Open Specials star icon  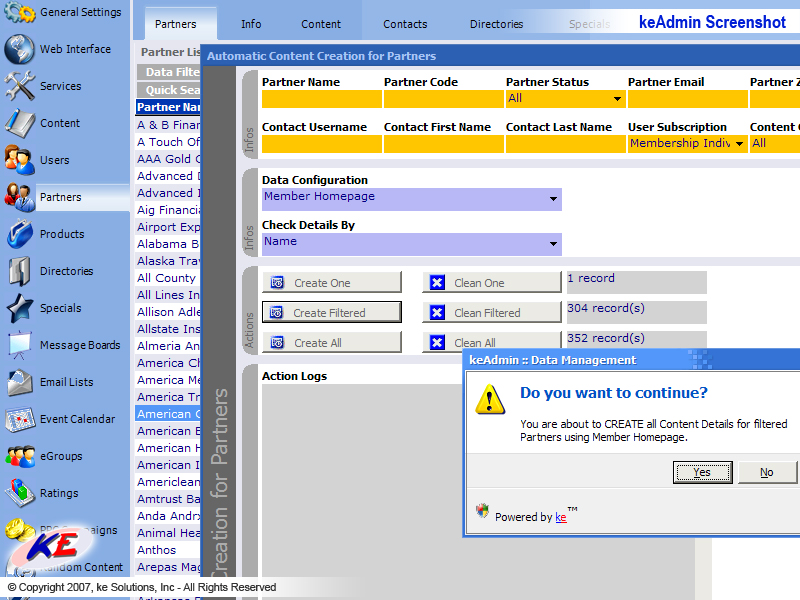pyautogui.click(x=19, y=308)
